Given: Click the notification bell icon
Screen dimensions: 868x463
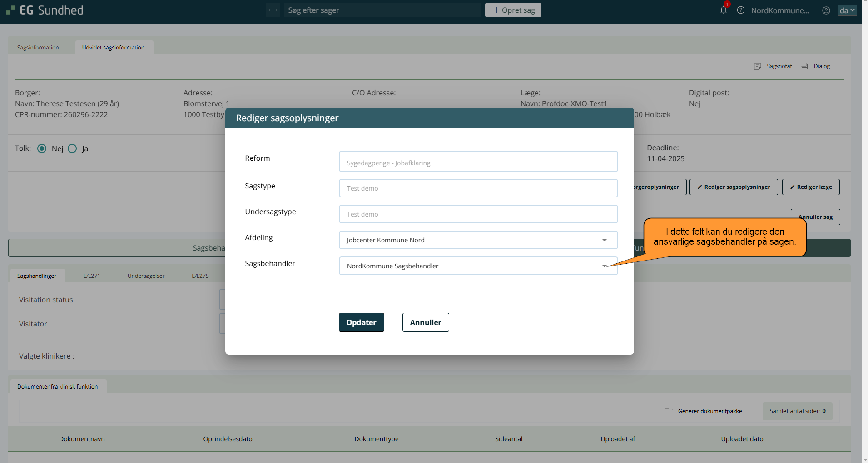Looking at the screenshot, I should click(x=723, y=10).
